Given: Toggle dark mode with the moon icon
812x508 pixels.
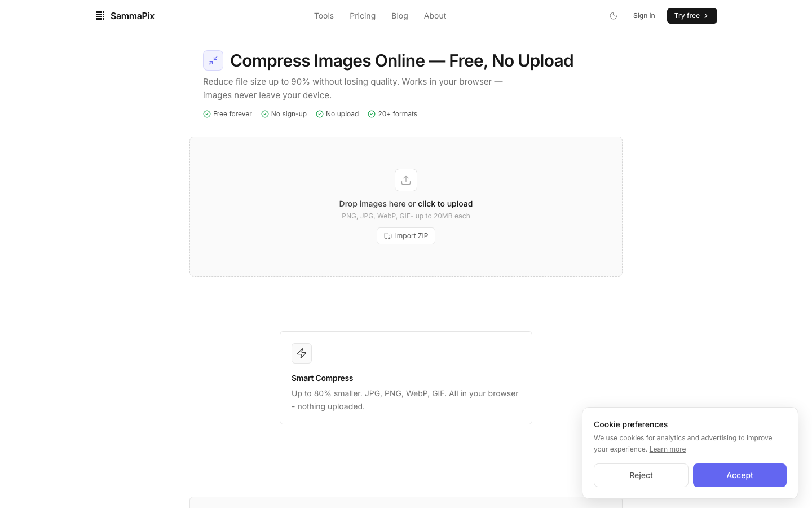Looking at the screenshot, I should click(614, 16).
